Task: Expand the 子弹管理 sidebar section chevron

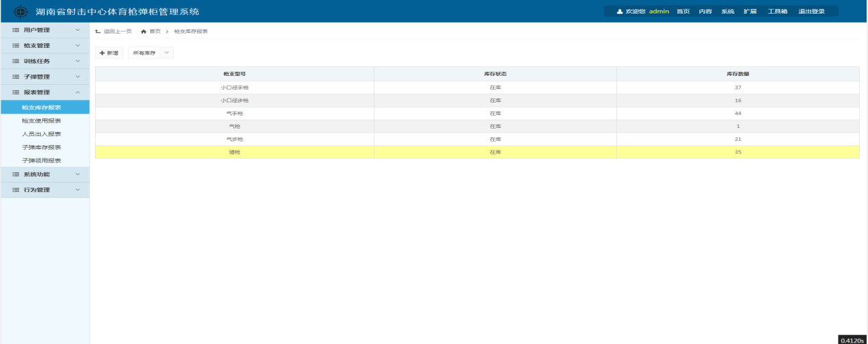Action: (x=77, y=77)
